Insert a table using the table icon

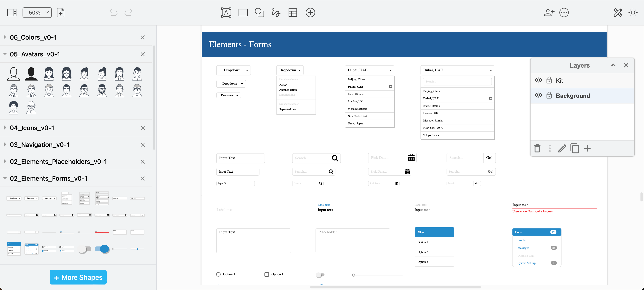[x=292, y=13]
